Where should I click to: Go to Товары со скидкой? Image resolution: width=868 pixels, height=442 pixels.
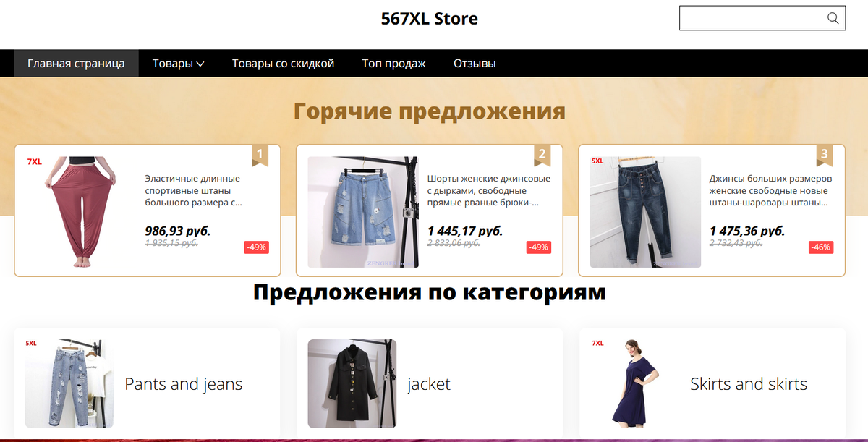coord(283,63)
